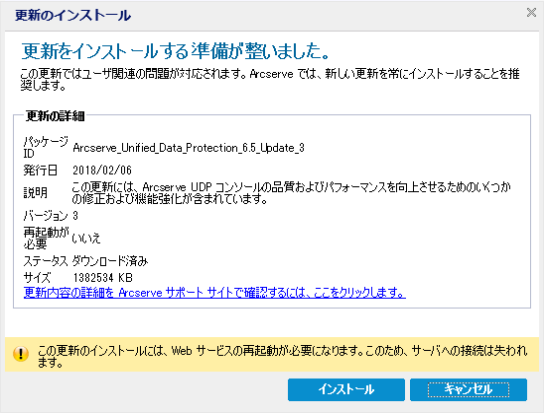Click the キャンセル button
Viewport: 544px width, 413px height.
coord(468,389)
